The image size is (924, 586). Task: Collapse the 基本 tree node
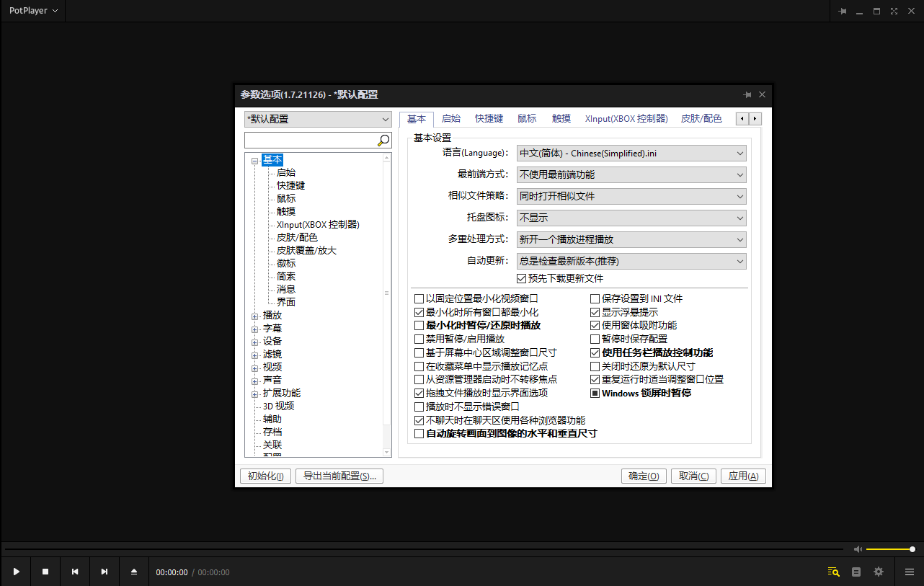(x=254, y=160)
